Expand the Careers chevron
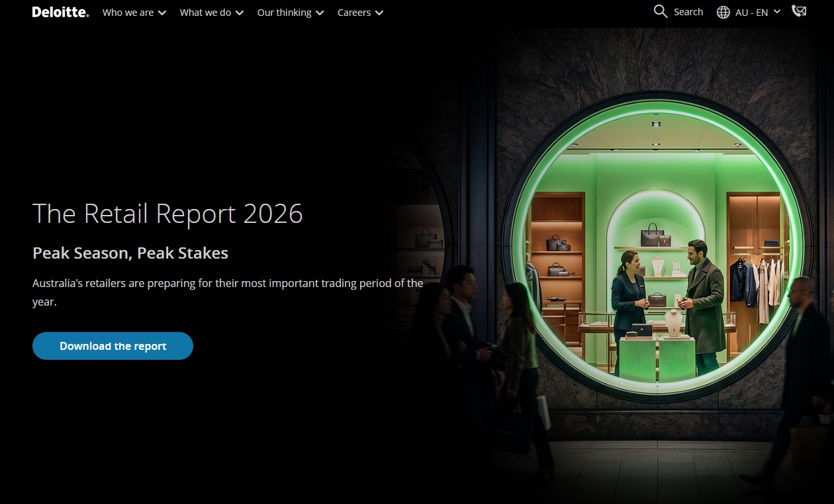834x504 pixels. (379, 13)
